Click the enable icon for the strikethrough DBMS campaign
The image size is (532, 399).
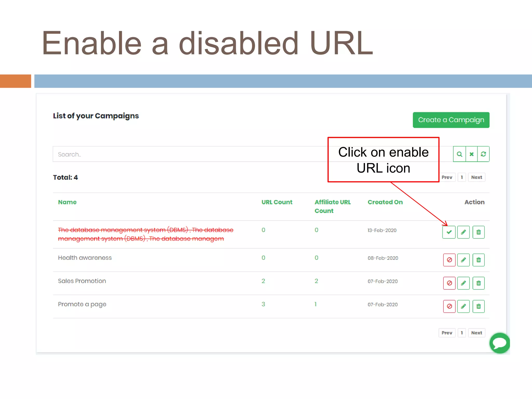[x=449, y=232]
